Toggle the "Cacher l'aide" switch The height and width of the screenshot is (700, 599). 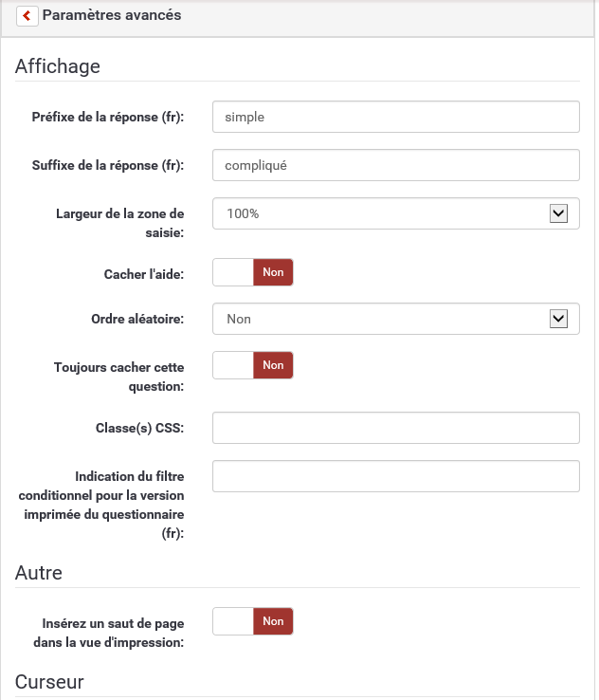click(253, 272)
